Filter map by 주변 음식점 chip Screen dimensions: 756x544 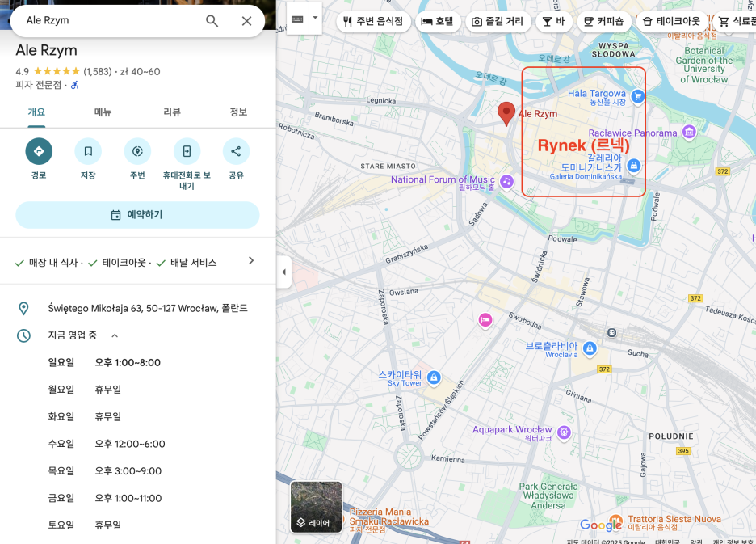click(x=373, y=21)
